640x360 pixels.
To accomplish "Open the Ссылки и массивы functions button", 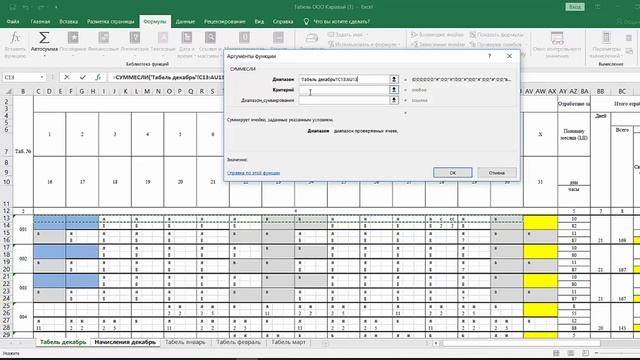I will 210,44.
